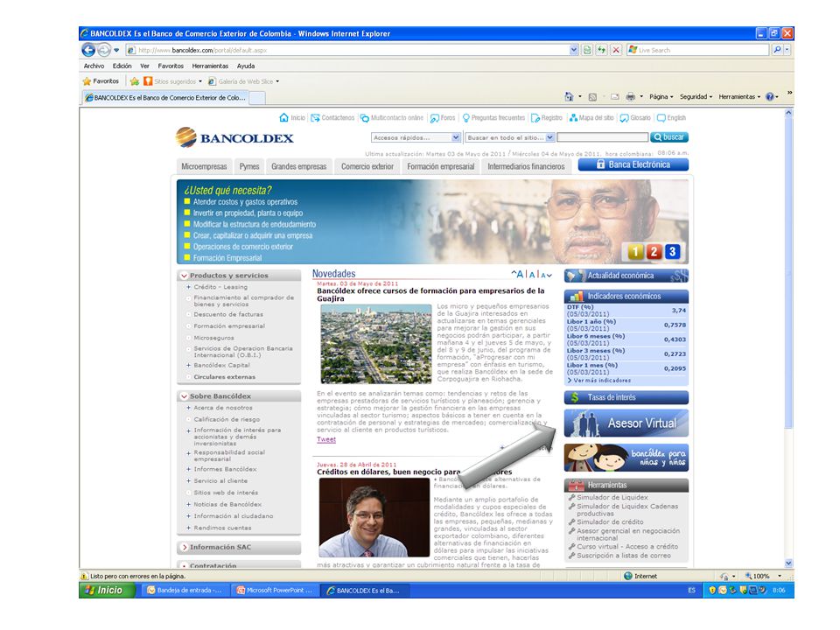Viewport: 840px width, 630px height.
Task: Open the Herramientas menu in menu bar
Action: (x=210, y=66)
